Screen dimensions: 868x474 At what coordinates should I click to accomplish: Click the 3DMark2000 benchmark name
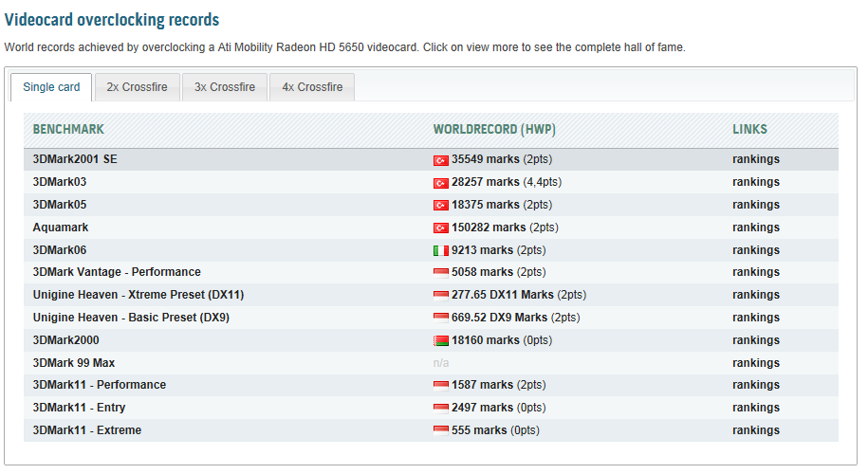(65, 340)
